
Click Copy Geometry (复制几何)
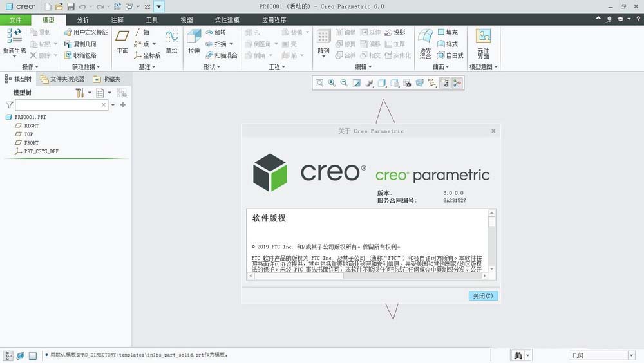coord(80,44)
